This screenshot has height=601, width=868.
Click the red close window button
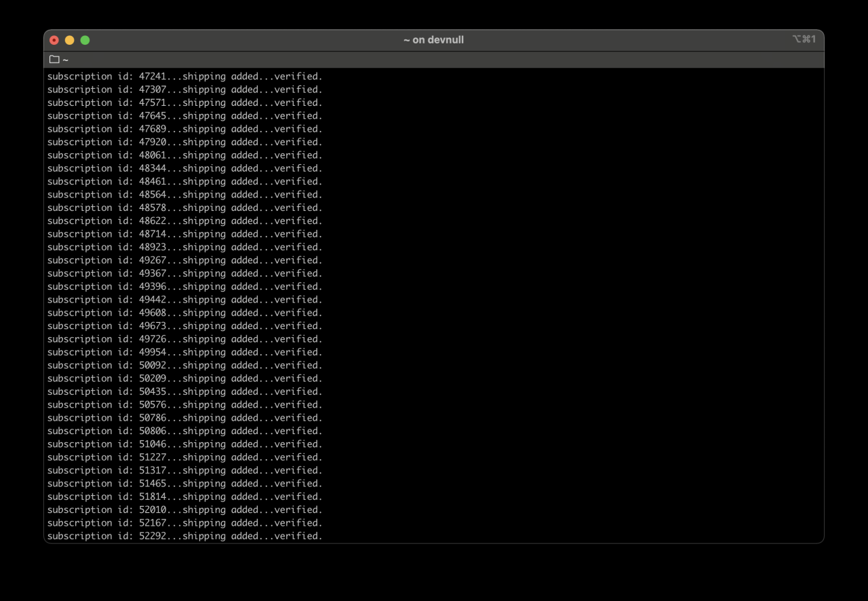point(54,40)
